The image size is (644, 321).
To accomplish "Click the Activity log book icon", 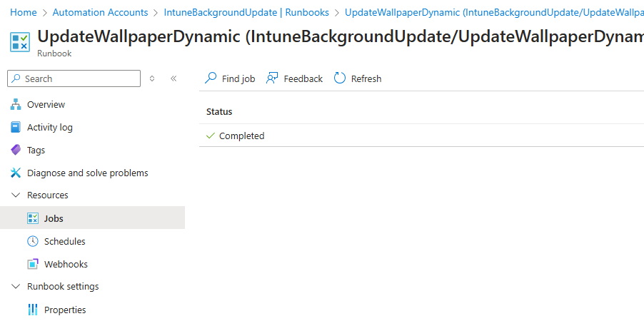I will [x=16, y=128].
